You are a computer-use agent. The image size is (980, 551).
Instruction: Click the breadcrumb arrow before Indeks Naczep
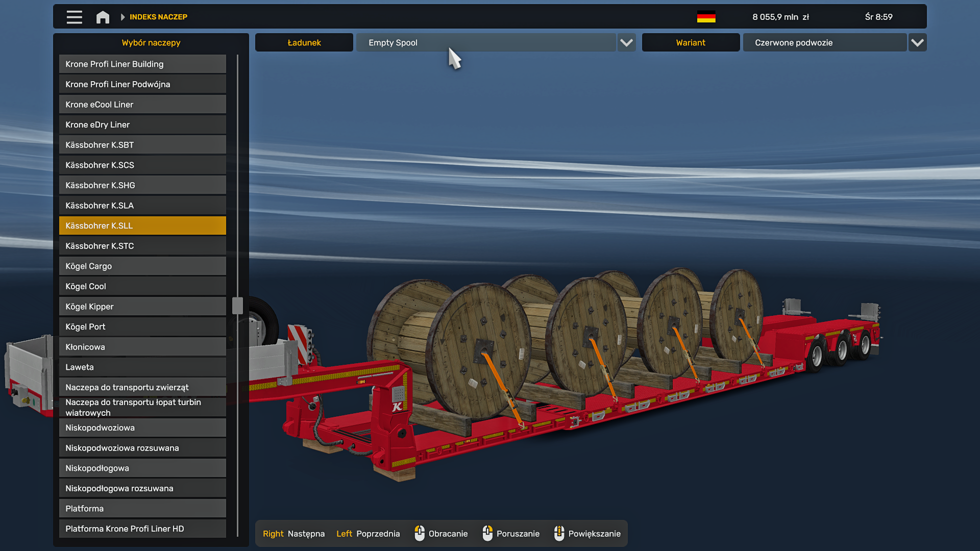[122, 17]
